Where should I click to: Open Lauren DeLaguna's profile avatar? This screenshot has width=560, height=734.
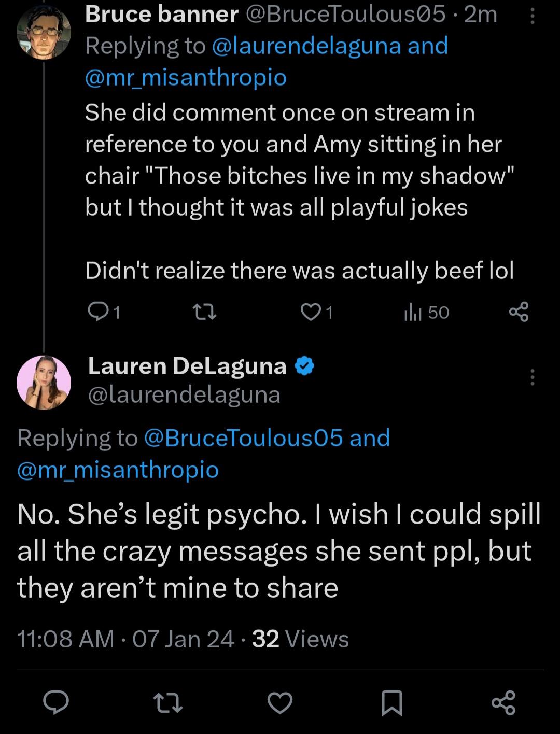(x=44, y=383)
